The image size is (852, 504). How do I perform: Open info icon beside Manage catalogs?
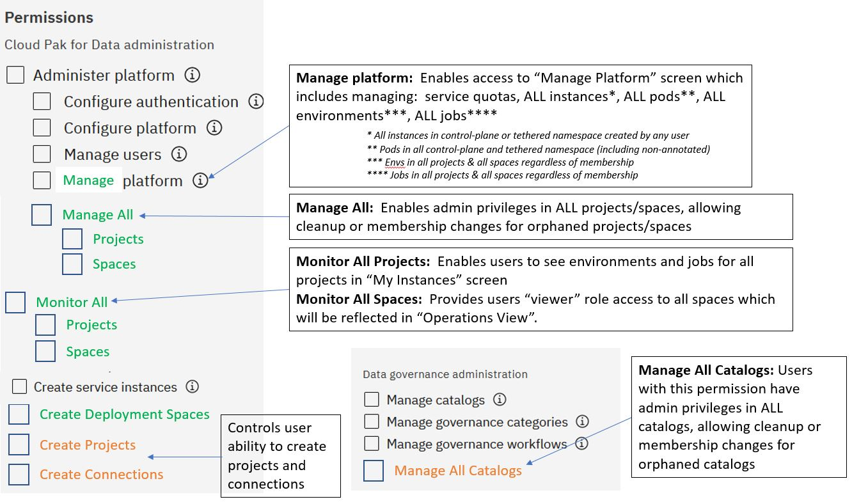click(x=500, y=400)
